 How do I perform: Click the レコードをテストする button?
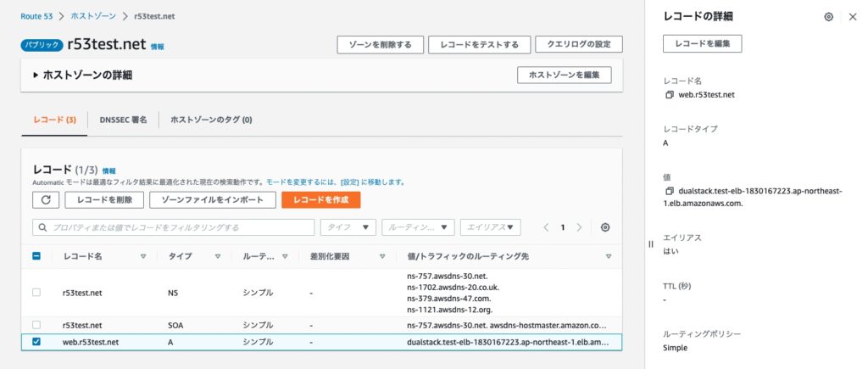click(x=480, y=45)
